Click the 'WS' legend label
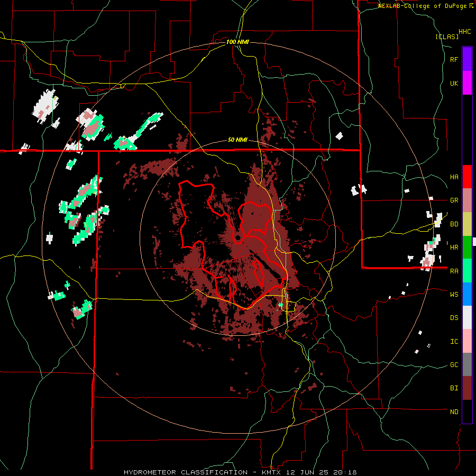 pyautogui.click(x=454, y=294)
